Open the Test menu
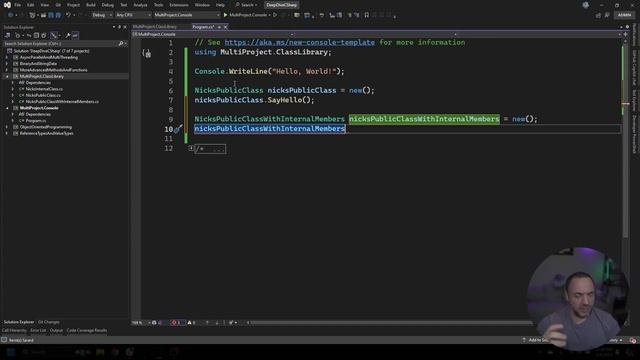640x360 pixels. point(124,5)
